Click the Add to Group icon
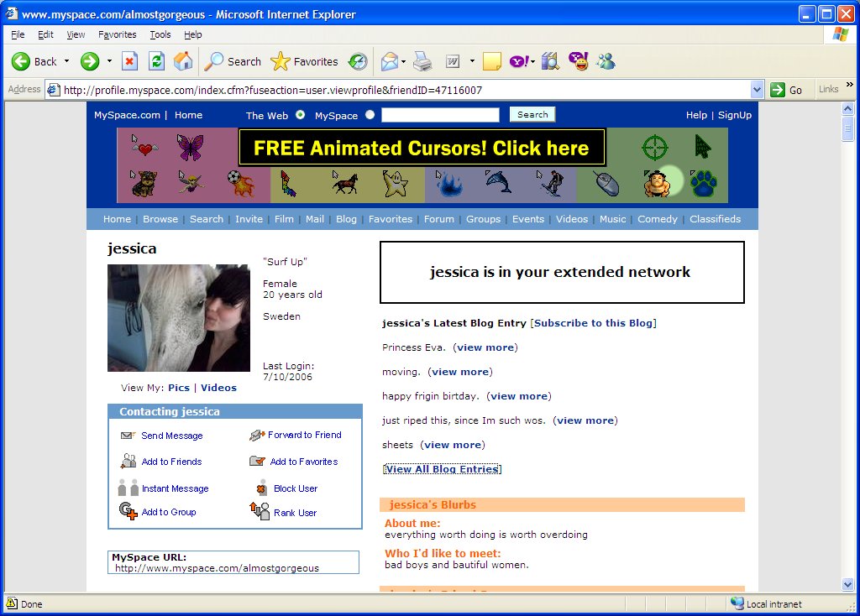This screenshot has height=616, width=860. (x=128, y=511)
